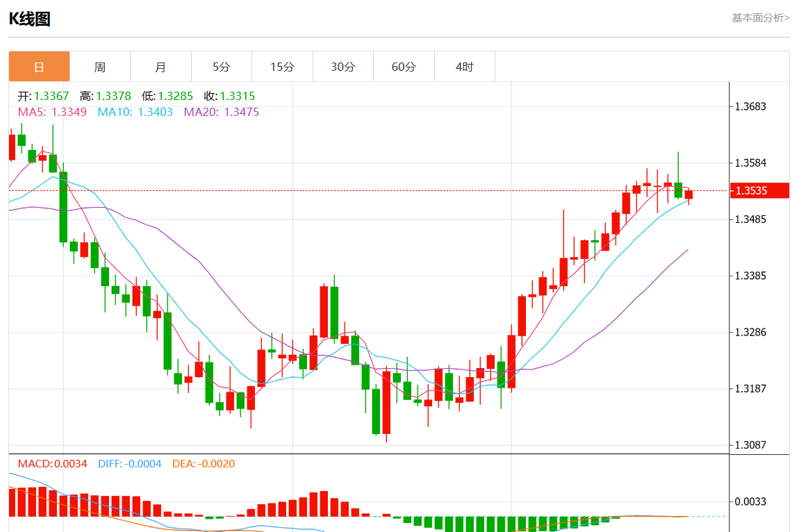Open the 基本面分析> link
Image resolution: width=806 pixels, height=532 pixels.
[760, 18]
